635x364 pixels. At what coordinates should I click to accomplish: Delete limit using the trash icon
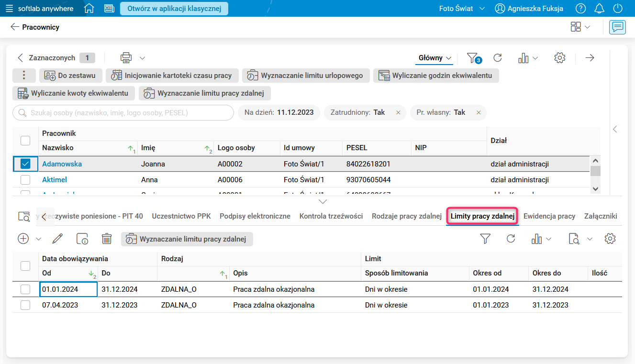pos(107,239)
